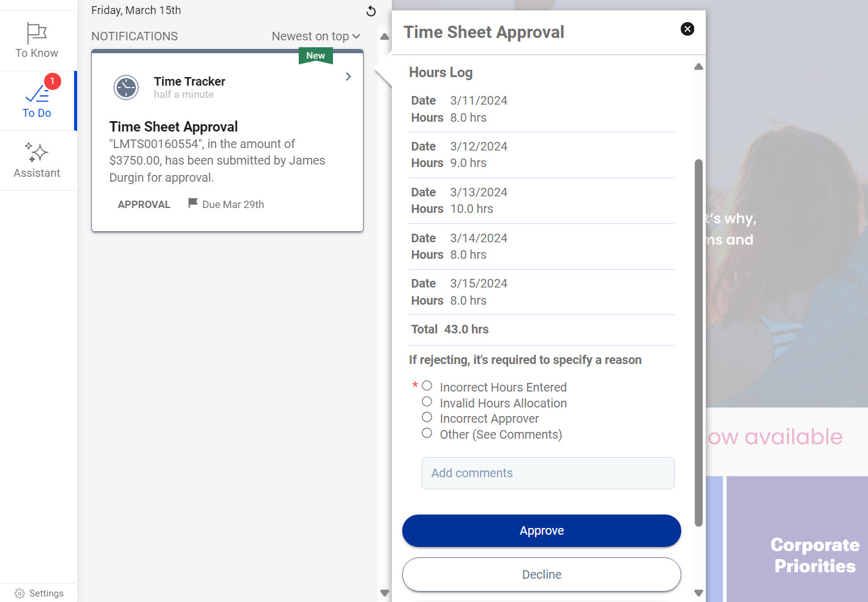Click the 3/15/2024 date entry

(479, 283)
